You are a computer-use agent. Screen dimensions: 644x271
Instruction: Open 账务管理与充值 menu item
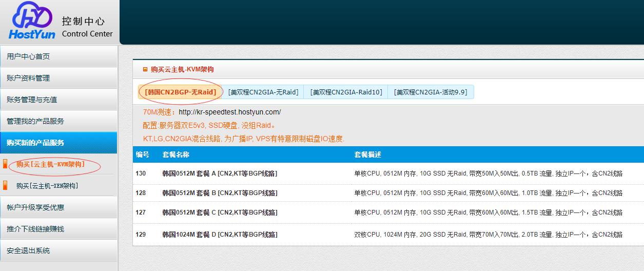(x=58, y=100)
